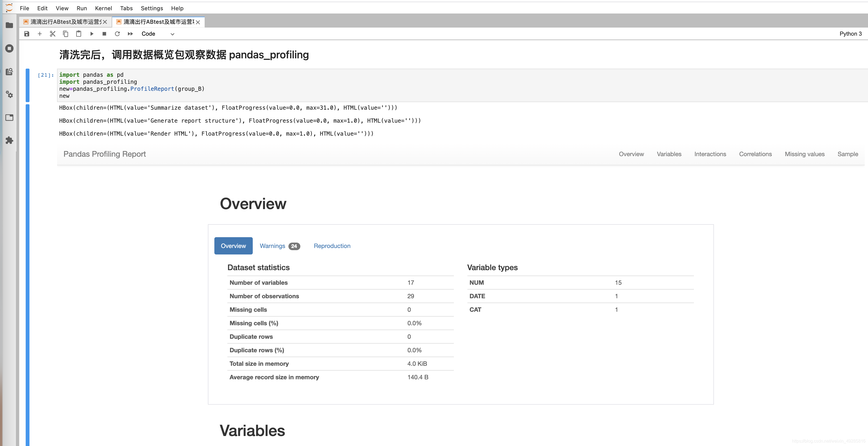Cut the selected cell with the scissors icon
This screenshot has height=446, width=868.
point(52,34)
